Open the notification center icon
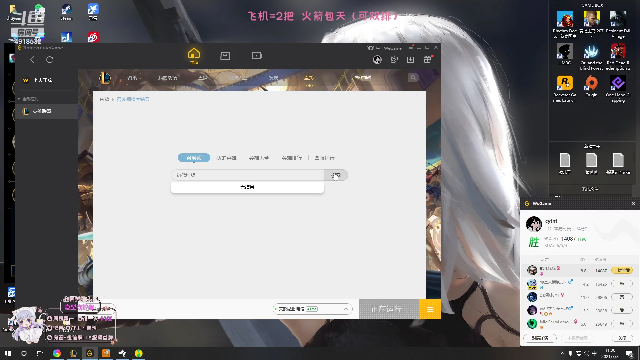 (x=630, y=353)
